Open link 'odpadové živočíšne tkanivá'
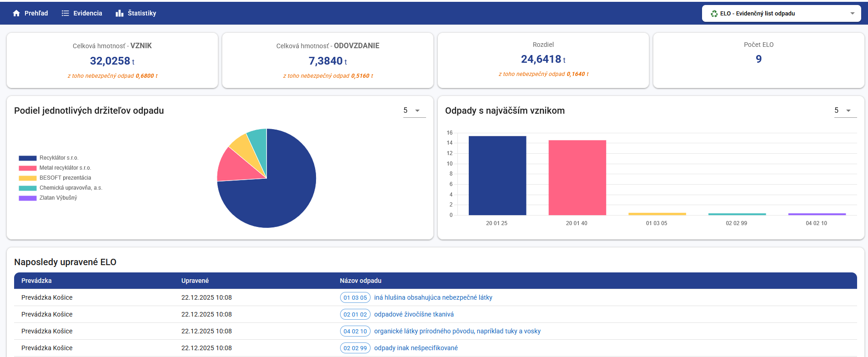868x357 pixels. click(x=414, y=314)
